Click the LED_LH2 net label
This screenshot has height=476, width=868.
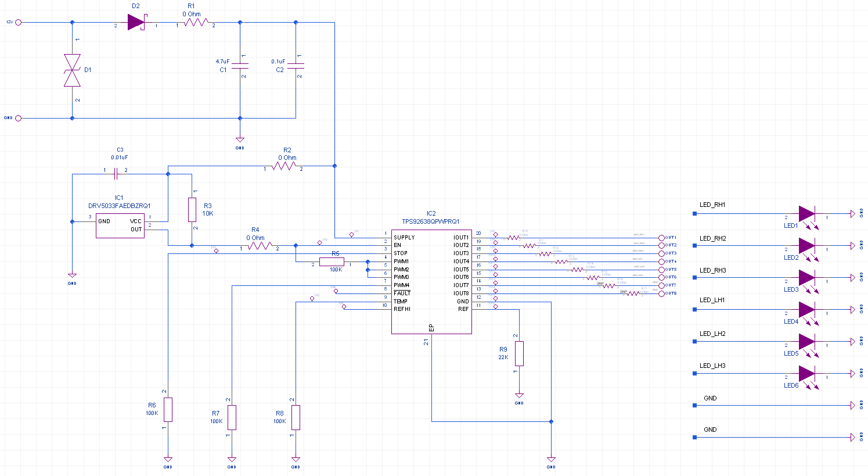click(712, 334)
